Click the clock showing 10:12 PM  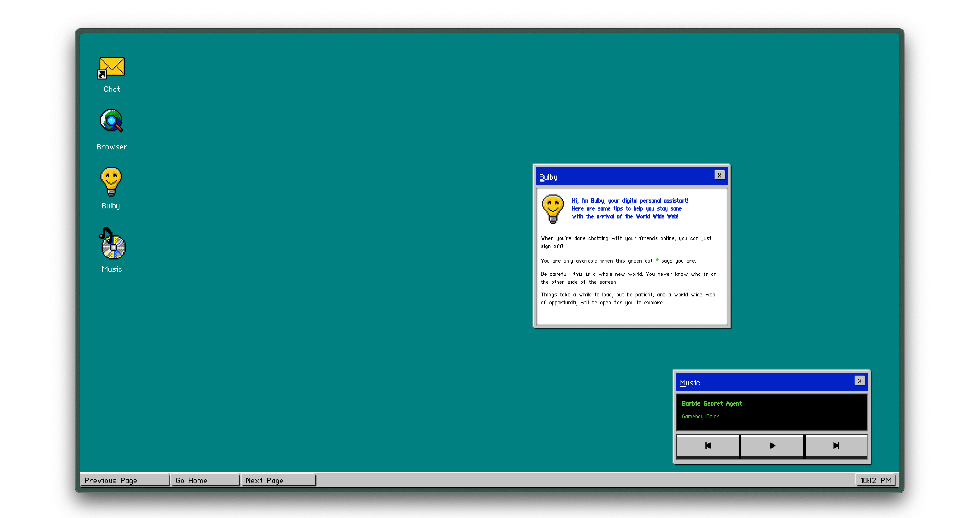coord(876,480)
